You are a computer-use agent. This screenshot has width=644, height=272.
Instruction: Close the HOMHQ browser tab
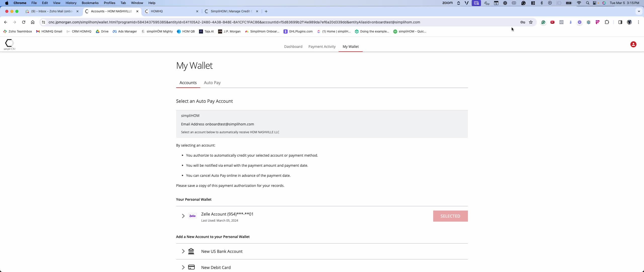point(197,11)
